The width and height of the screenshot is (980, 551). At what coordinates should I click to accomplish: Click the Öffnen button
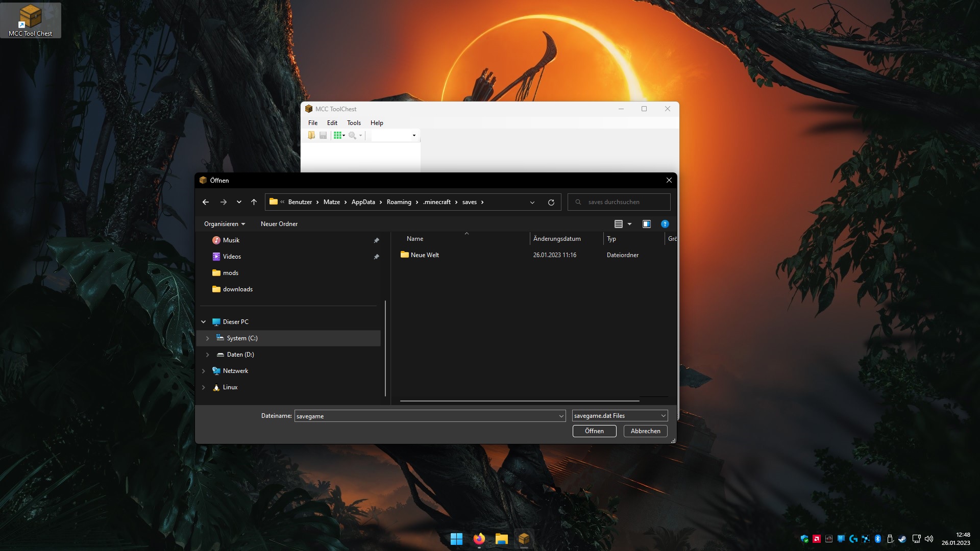click(594, 431)
